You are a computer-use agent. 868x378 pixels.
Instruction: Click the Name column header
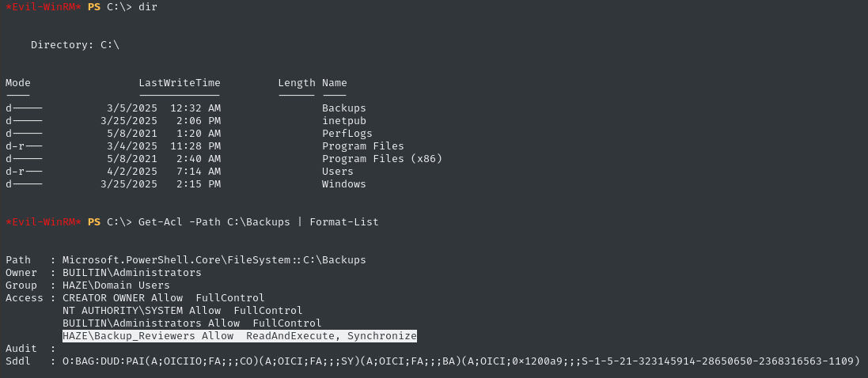334,82
